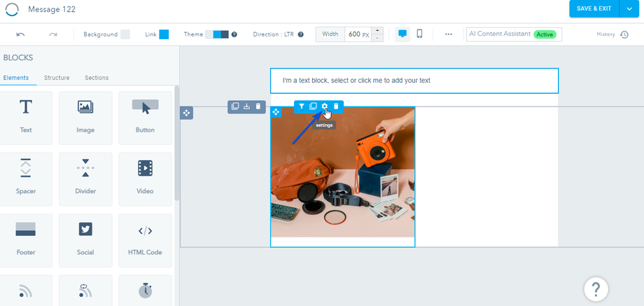
Task: Open History panel
Action: 612,34
